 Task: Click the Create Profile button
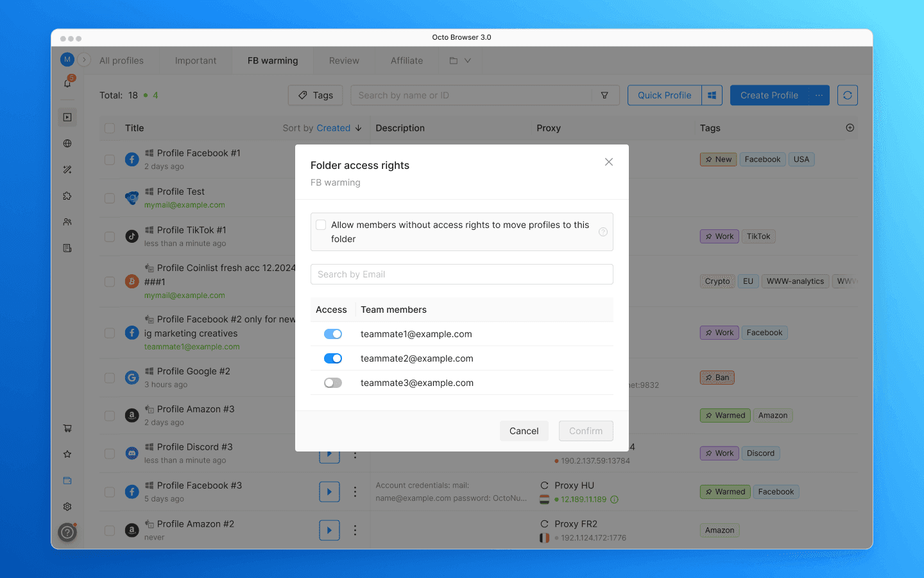pos(769,95)
